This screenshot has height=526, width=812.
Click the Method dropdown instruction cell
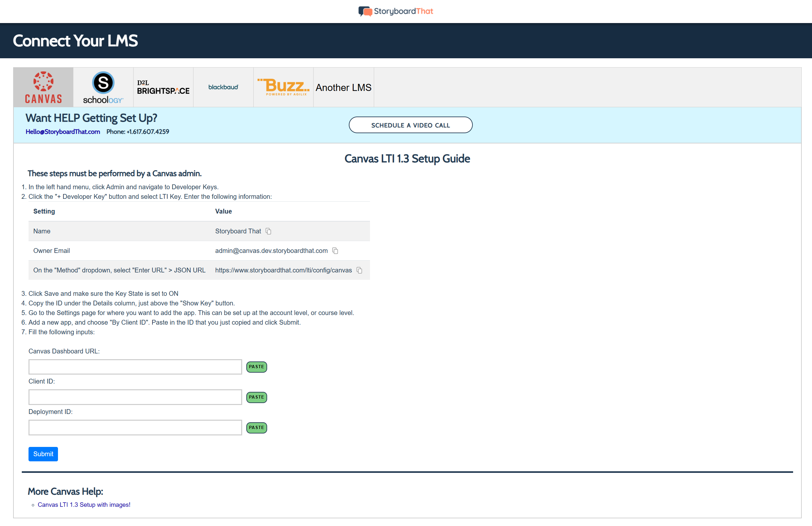[x=119, y=270]
